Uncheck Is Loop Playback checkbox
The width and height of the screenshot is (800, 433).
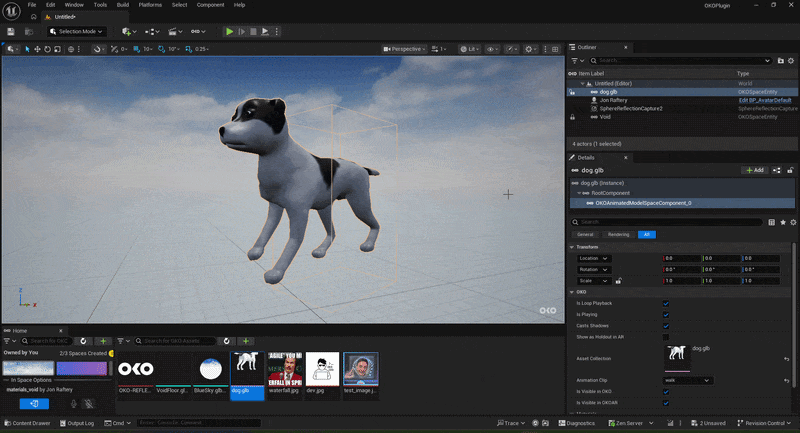[x=666, y=303]
